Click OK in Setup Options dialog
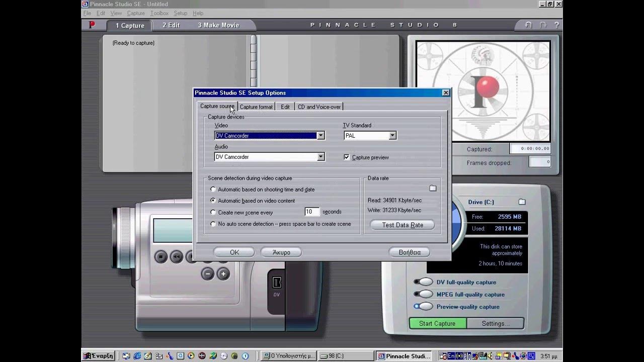644x362 pixels. pos(234,252)
